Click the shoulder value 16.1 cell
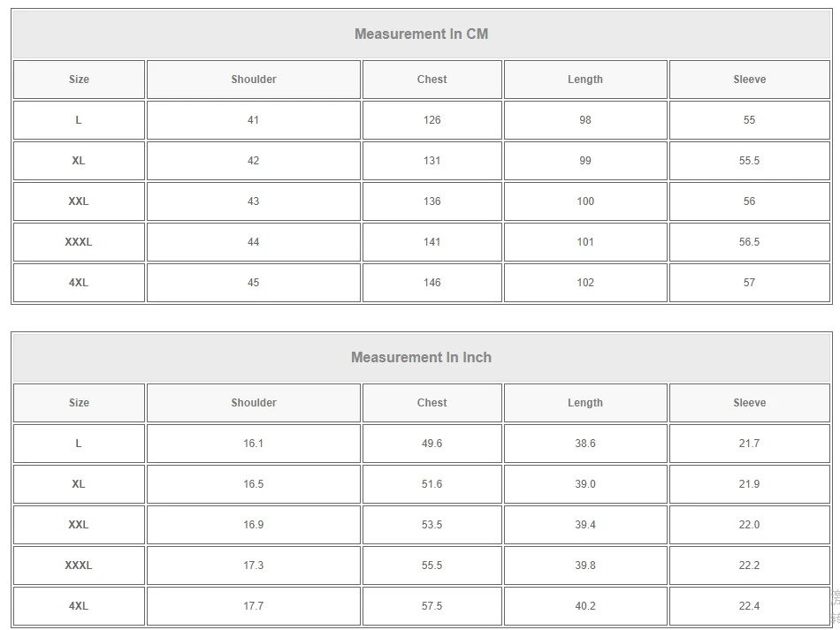This screenshot has height=630, width=840. point(254,444)
